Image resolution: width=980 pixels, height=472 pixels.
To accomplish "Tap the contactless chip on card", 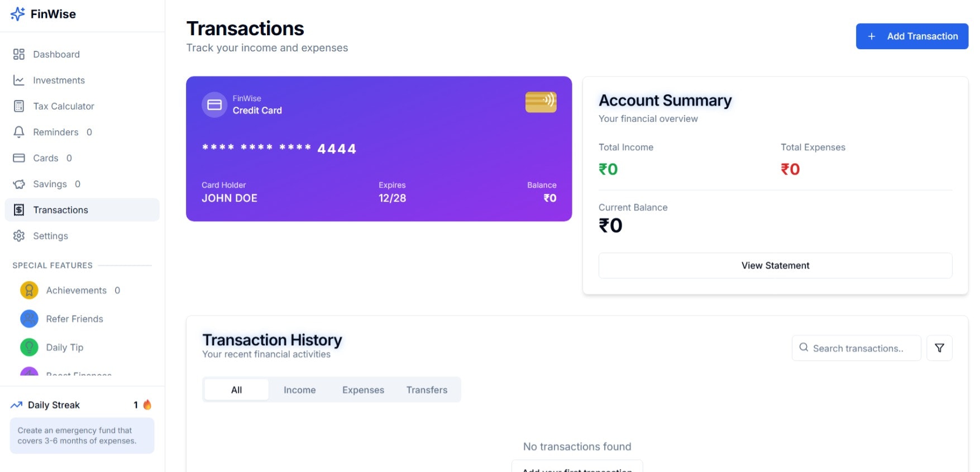I will coord(541,102).
